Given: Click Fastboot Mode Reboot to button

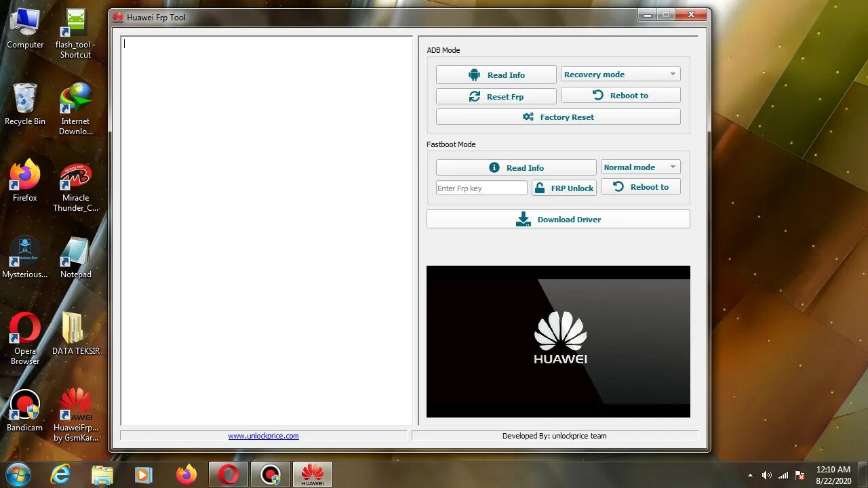Looking at the screenshot, I should 640,186.
